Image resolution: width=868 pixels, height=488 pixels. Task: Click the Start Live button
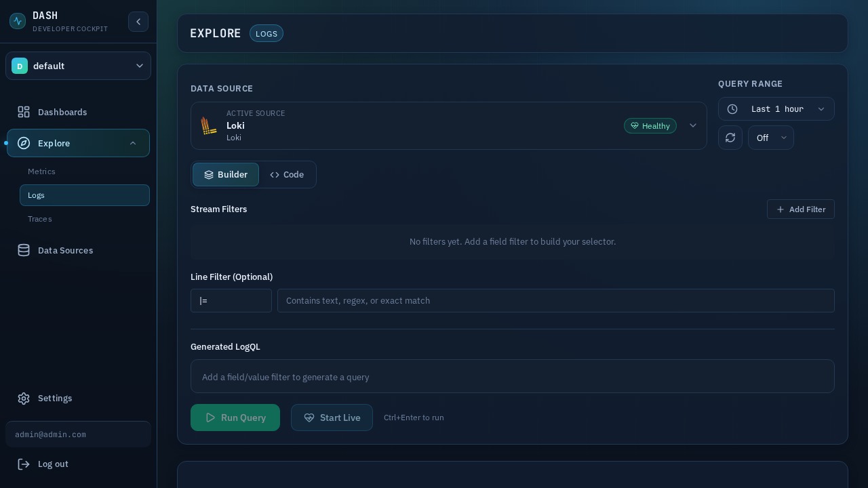point(332,418)
